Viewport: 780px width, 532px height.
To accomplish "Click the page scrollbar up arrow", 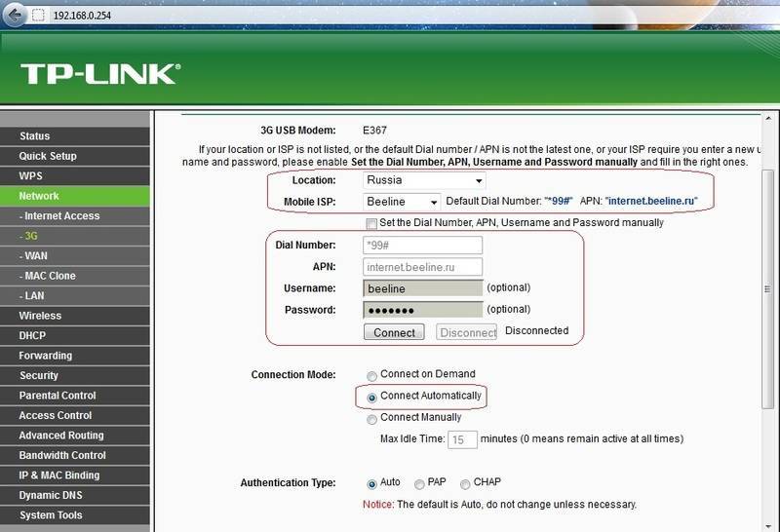I will 768,118.
